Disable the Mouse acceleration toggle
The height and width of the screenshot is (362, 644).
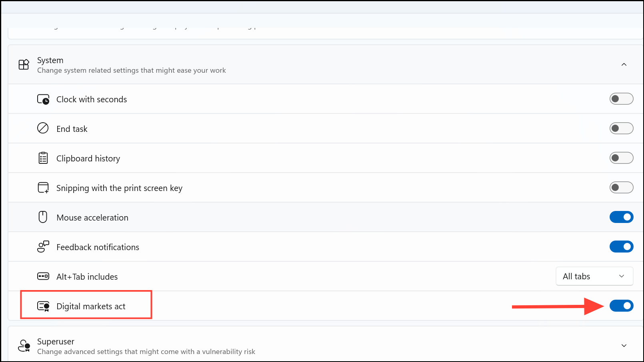(621, 217)
